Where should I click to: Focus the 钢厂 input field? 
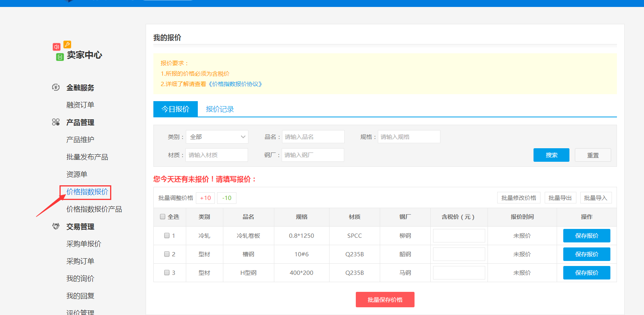point(313,155)
